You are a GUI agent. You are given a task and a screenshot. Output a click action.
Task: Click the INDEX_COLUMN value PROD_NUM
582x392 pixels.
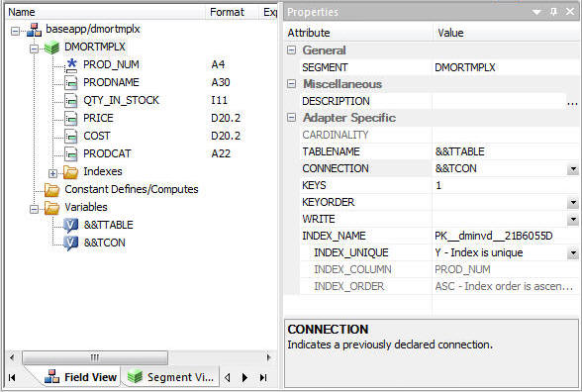coord(462,269)
